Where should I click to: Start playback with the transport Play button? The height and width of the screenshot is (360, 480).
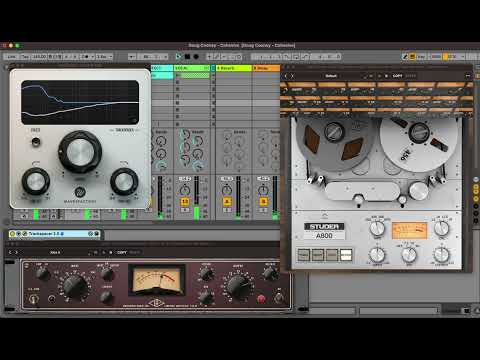(x=178, y=56)
